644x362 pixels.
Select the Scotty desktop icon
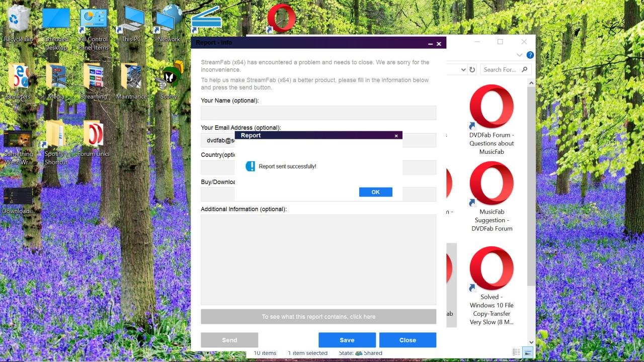[x=169, y=80]
